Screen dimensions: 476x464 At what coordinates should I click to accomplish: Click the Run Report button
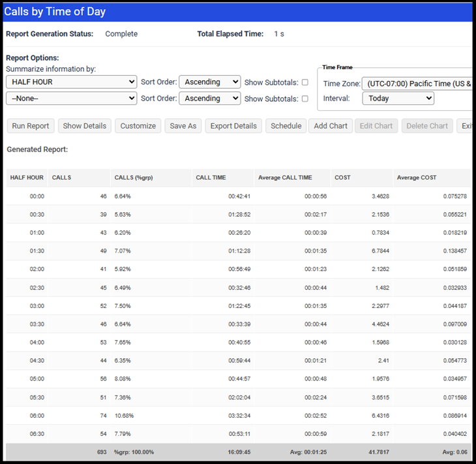coord(31,126)
